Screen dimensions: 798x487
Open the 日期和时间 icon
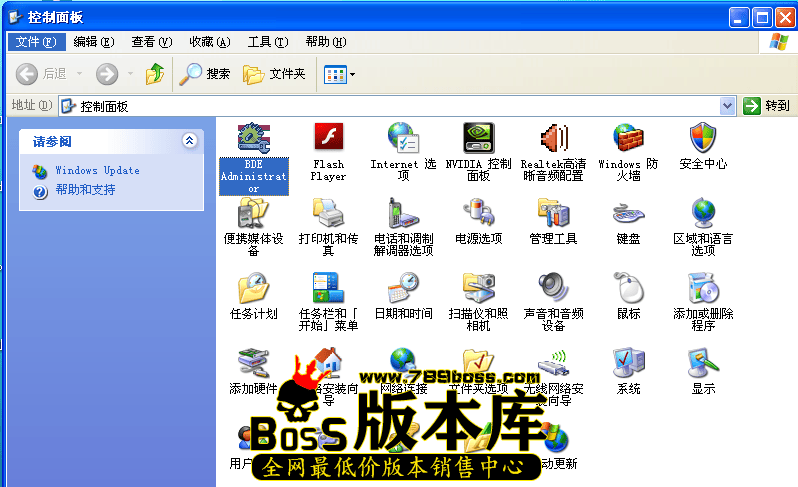pos(403,288)
